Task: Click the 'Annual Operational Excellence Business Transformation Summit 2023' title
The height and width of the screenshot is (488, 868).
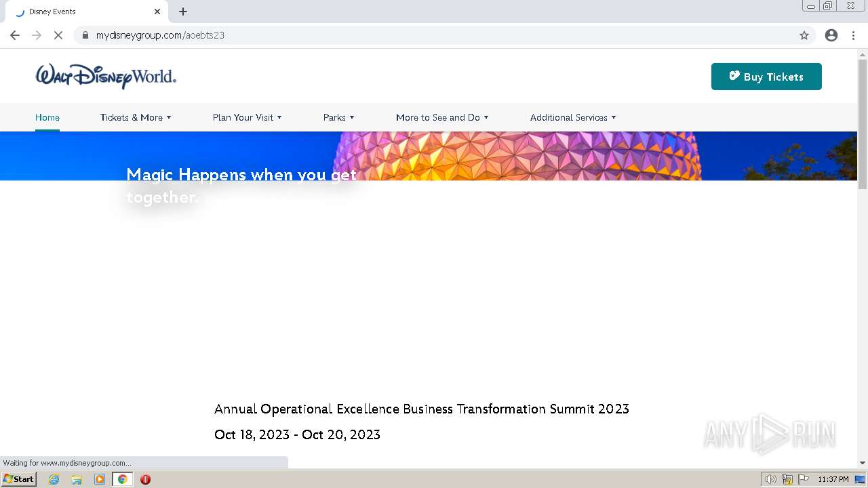Action: (422, 409)
